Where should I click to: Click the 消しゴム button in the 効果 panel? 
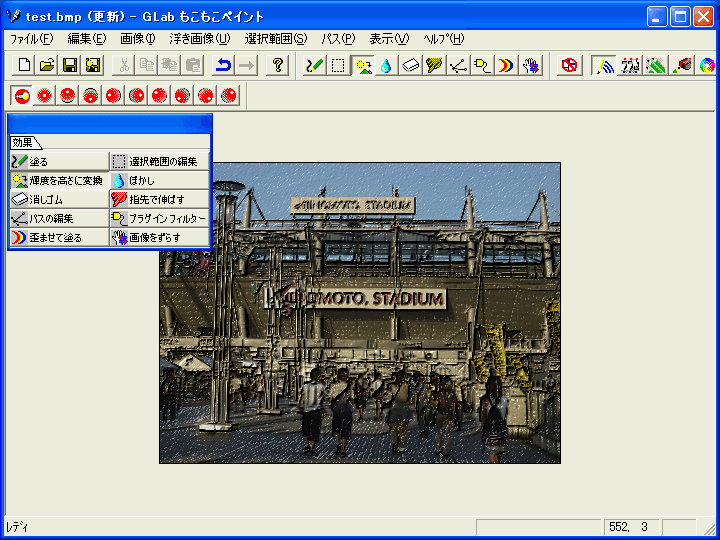click(x=59, y=200)
